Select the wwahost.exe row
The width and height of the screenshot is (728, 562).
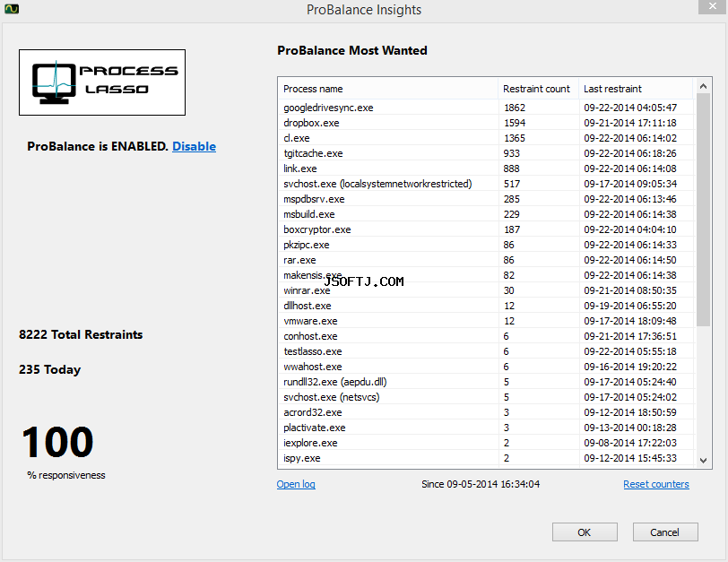486,367
